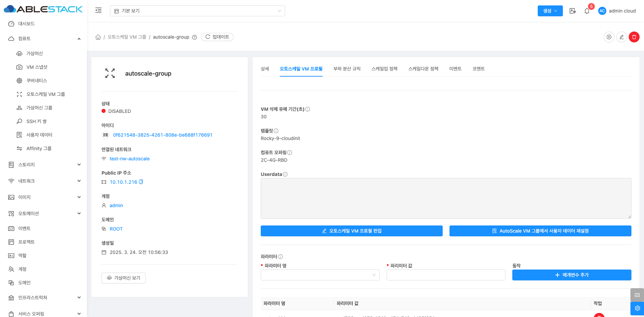Open the notifications bell icon
The width and height of the screenshot is (644, 317).
(587, 11)
